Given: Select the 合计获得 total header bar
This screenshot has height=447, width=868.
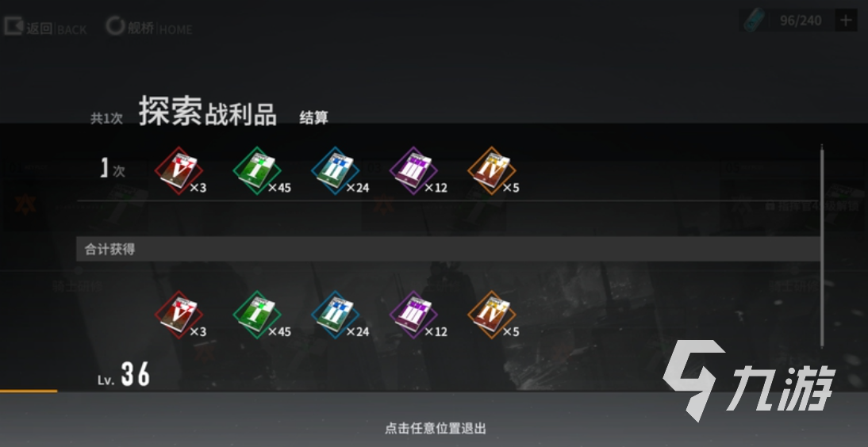Looking at the screenshot, I should [x=448, y=249].
